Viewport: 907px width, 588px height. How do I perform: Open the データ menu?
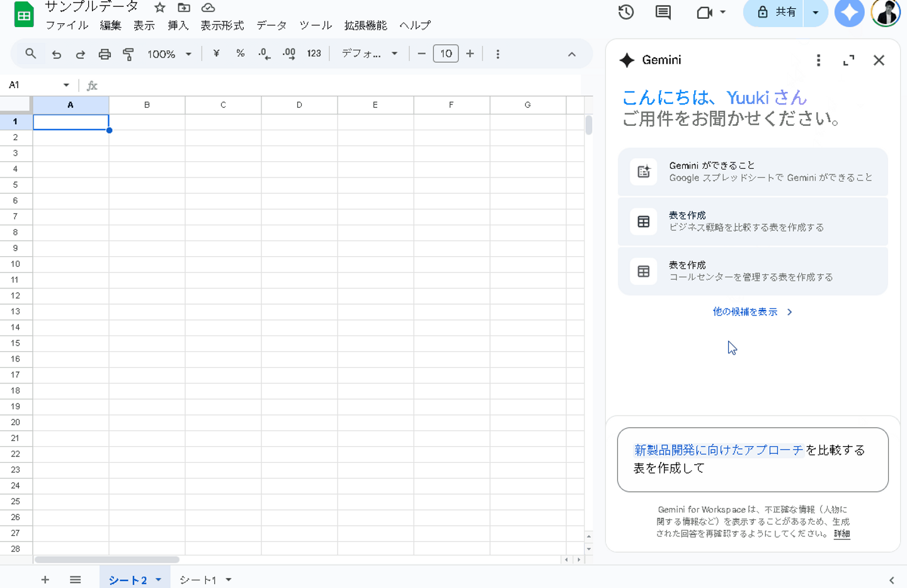point(271,25)
